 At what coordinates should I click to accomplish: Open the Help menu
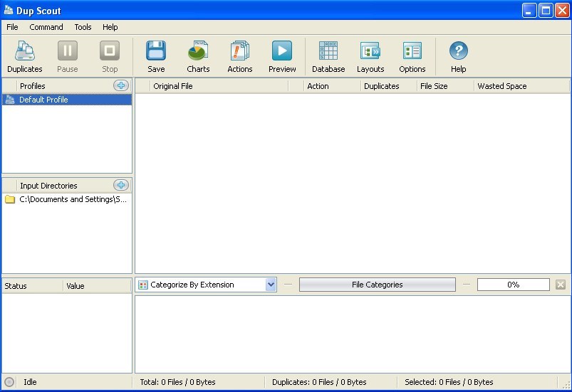(110, 27)
